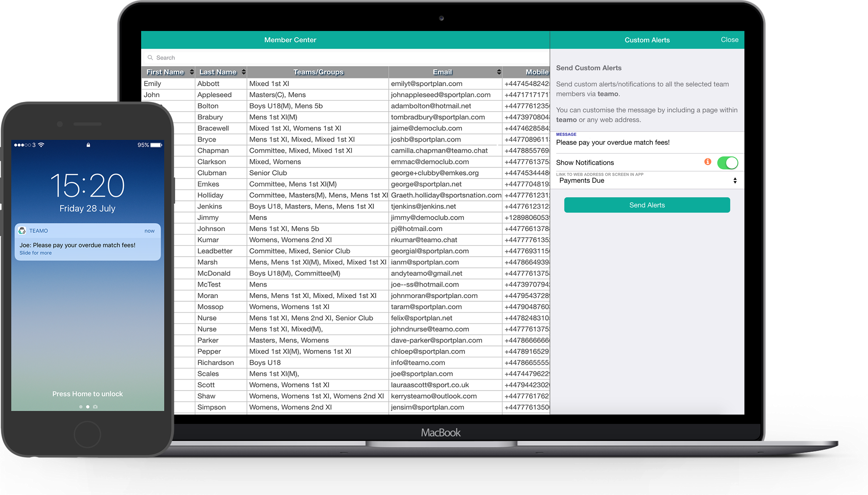The width and height of the screenshot is (868, 495).
Task: Tap the Wi-Fi icon in phone status bar
Action: (41, 145)
